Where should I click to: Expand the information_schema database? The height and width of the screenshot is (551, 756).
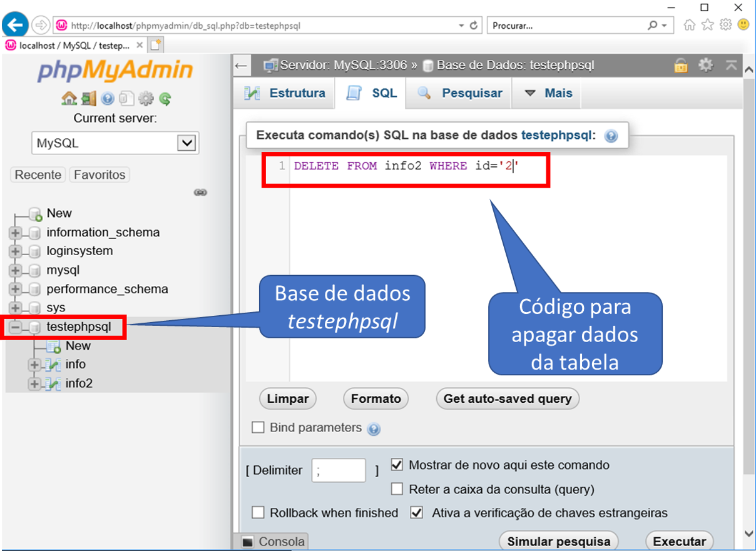click(16, 233)
